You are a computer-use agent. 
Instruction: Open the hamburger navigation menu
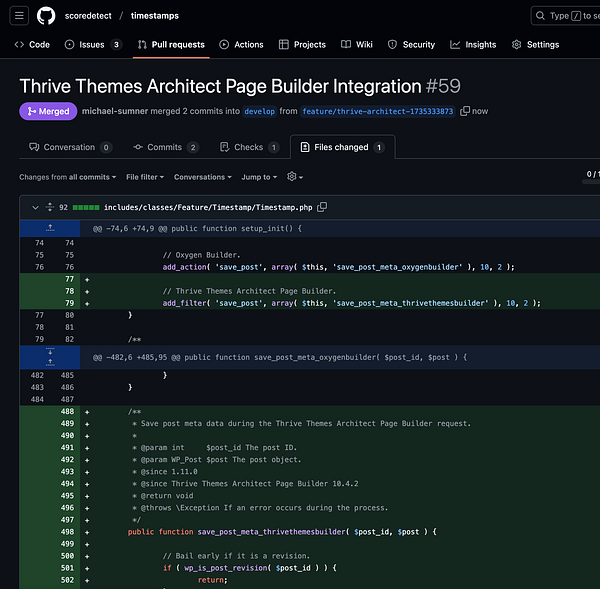[20, 16]
